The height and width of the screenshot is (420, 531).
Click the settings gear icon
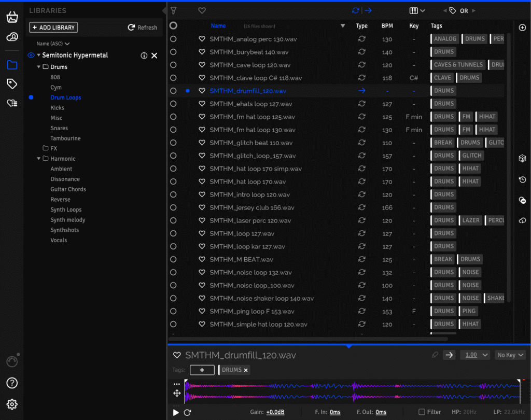point(12,404)
